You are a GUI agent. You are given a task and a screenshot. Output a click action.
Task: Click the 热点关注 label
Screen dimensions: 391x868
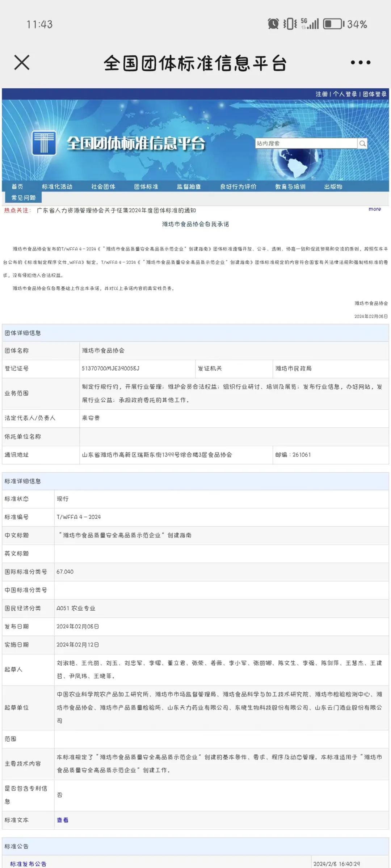pyautogui.click(x=17, y=210)
